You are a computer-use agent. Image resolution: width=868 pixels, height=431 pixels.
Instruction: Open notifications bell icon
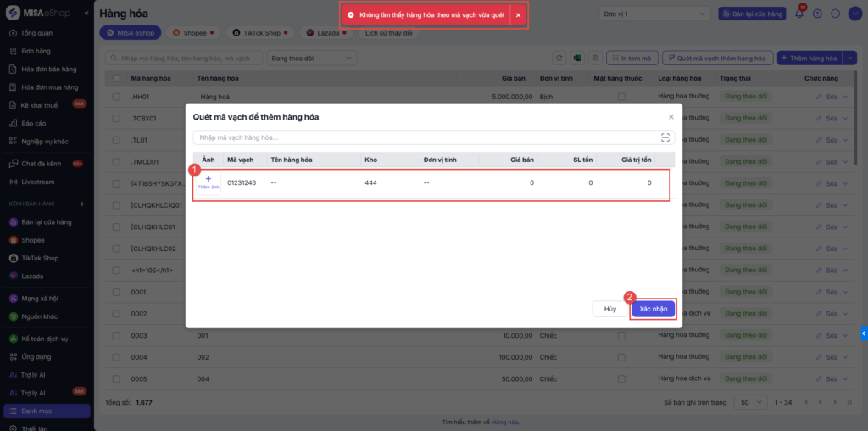tap(798, 14)
